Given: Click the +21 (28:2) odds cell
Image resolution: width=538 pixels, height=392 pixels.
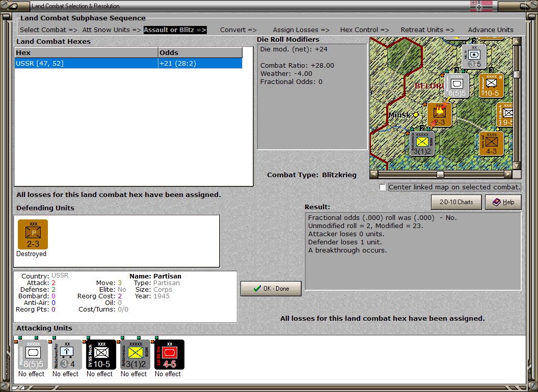Looking at the screenshot, I should click(200, 64).
